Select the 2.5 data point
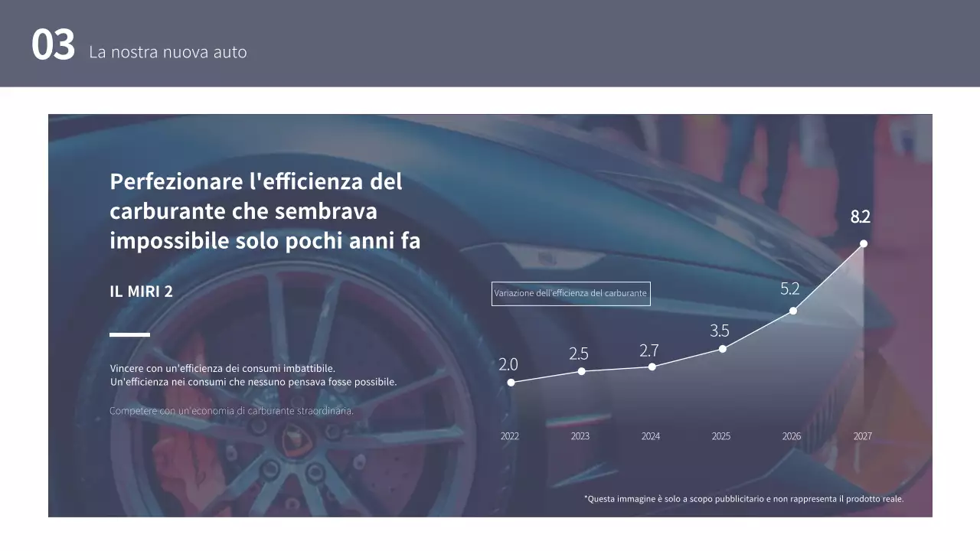 click(x=581, y=373)
